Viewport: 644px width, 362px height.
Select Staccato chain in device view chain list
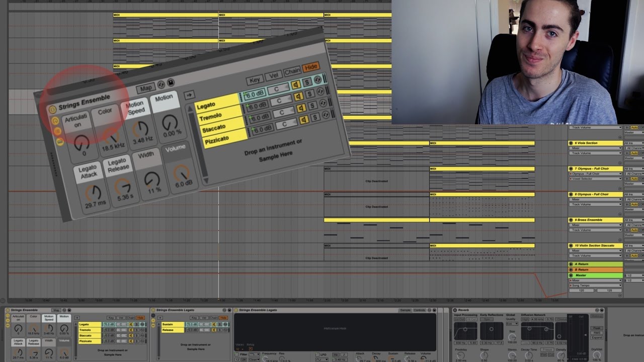coord(90,335)
